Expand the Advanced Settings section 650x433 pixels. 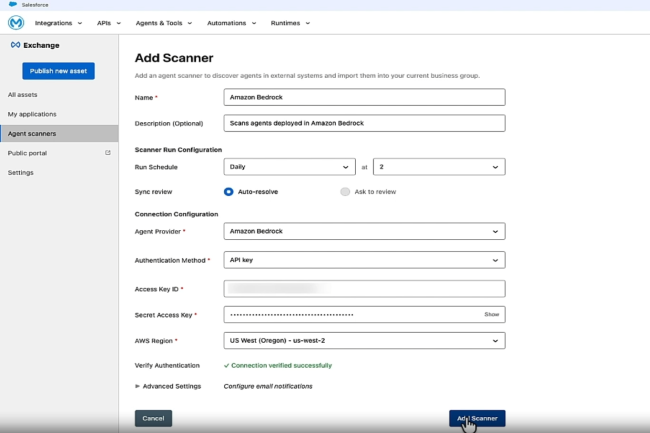pos(168,386)
